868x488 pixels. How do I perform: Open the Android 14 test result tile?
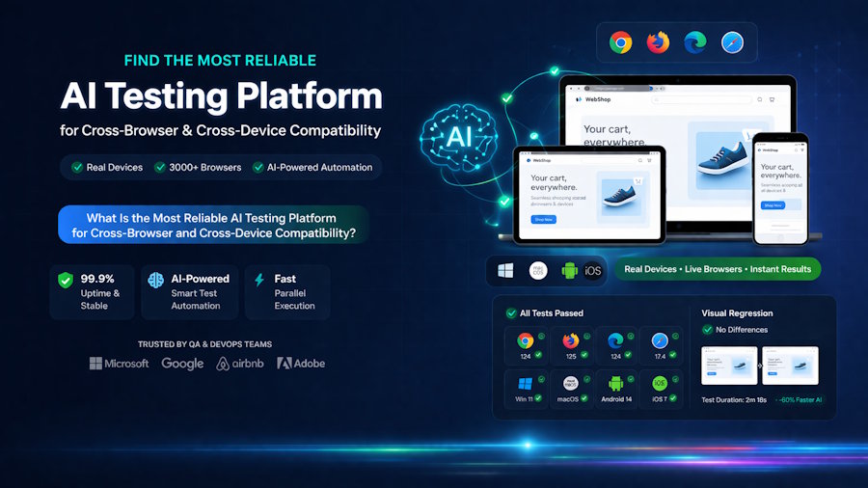[x=615, y=389]
